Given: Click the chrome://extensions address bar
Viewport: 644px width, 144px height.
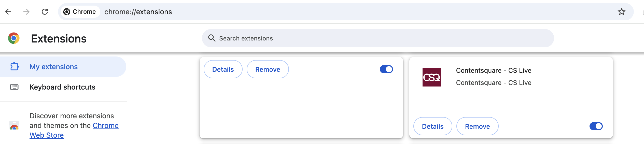Looking at the screenshot, I should click(356, 12).
